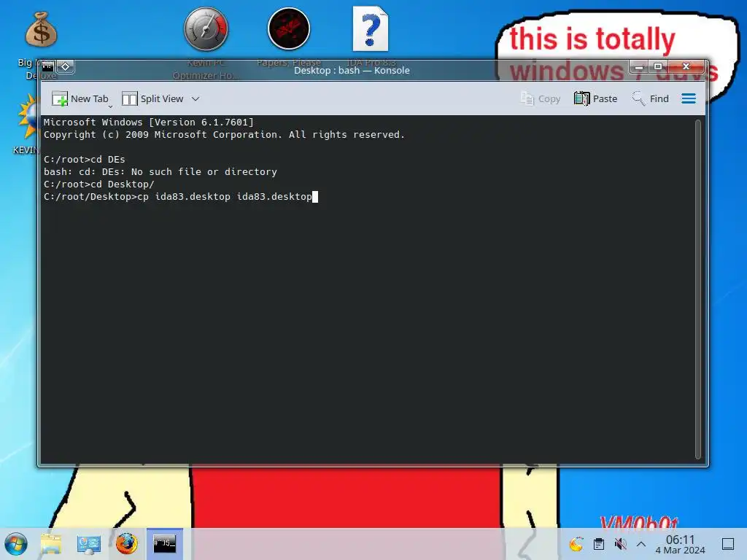The image size is (747, 560).
Task: Open the Start menu orb
Action: [x=16, y=544]
